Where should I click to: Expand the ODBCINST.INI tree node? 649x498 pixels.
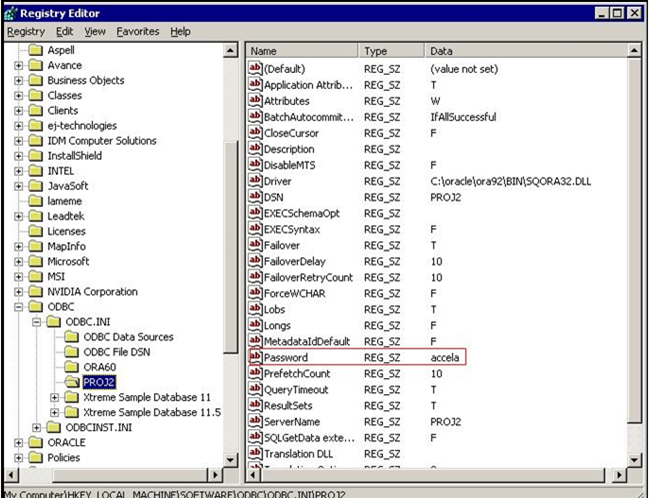pyautogui.click(x=36, y=428)
